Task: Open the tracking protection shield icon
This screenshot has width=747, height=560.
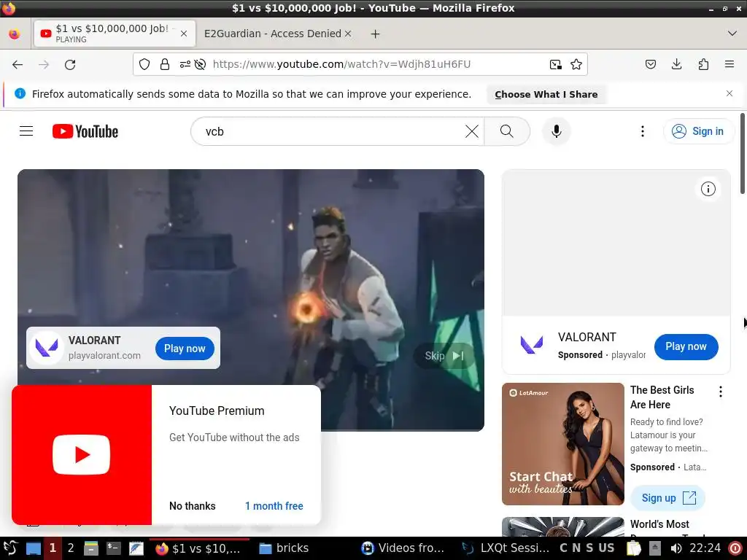Action: coord(144,64)
